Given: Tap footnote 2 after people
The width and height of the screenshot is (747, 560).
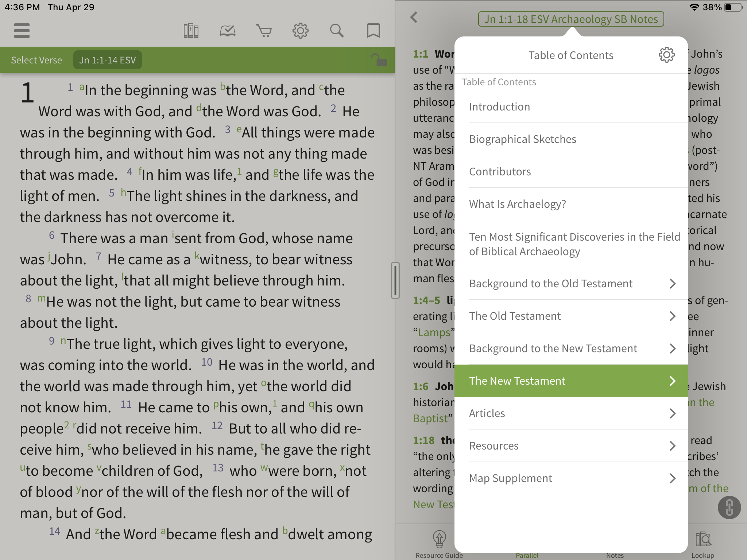Looking at the screenshot, I should point(66,425).
